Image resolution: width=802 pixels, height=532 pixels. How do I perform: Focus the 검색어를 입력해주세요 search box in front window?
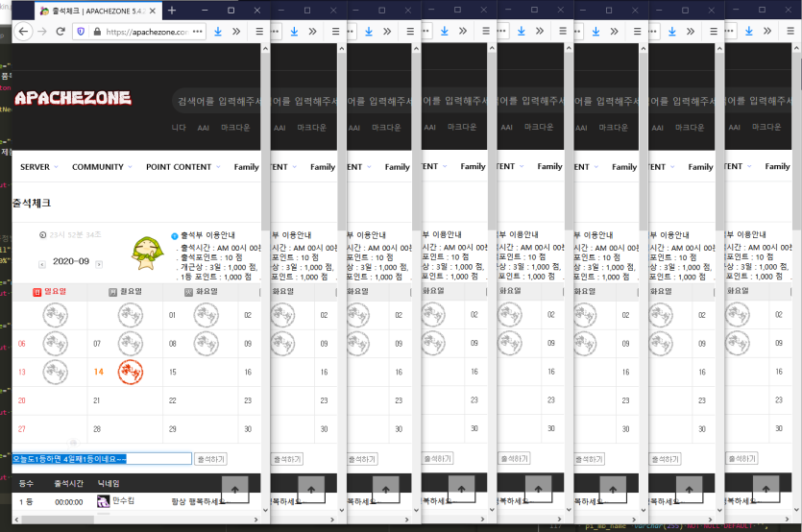pos(216,101)
